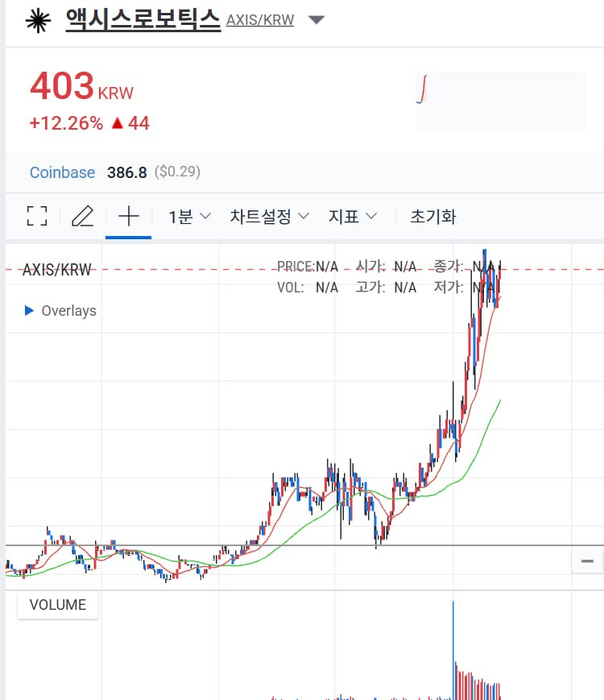Select the pencil drawing tool
The width and height of the screenshot is (604, 700).
tap(83, 216)
